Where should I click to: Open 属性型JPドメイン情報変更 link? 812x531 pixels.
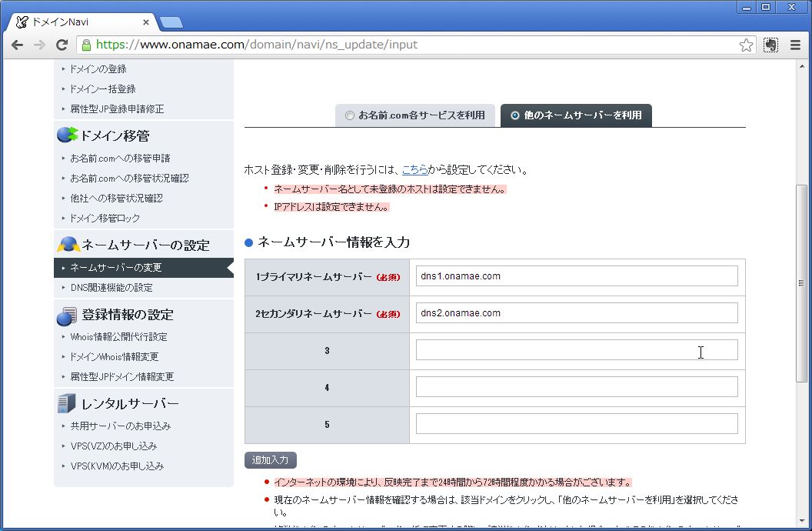point(122,376)
